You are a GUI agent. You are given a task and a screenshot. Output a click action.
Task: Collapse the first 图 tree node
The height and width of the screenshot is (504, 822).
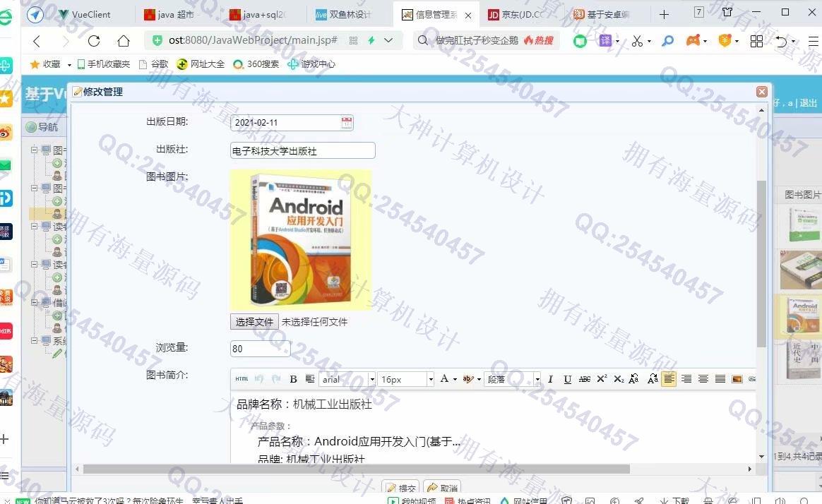(34, 150)
